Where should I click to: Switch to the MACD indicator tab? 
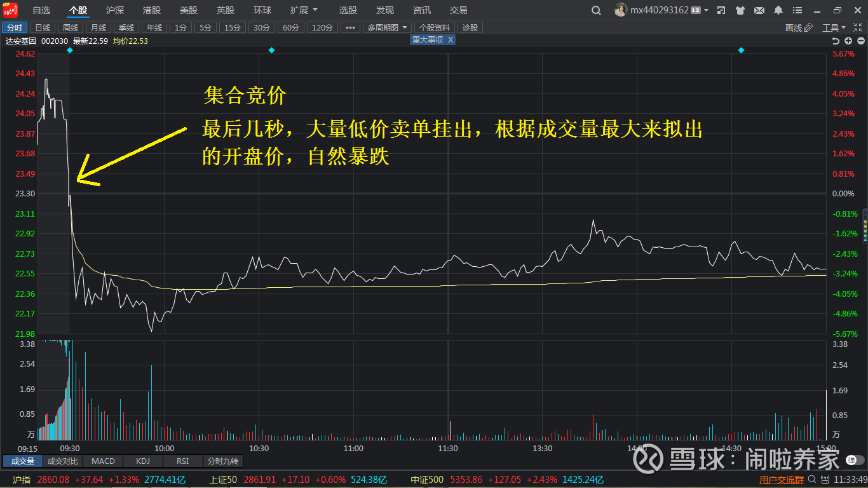[102, 461]
